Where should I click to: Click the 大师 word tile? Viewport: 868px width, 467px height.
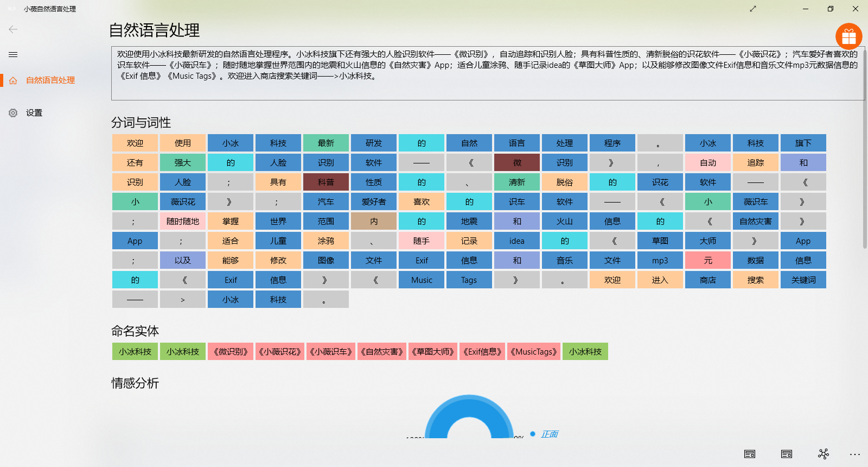click(708, 241)
